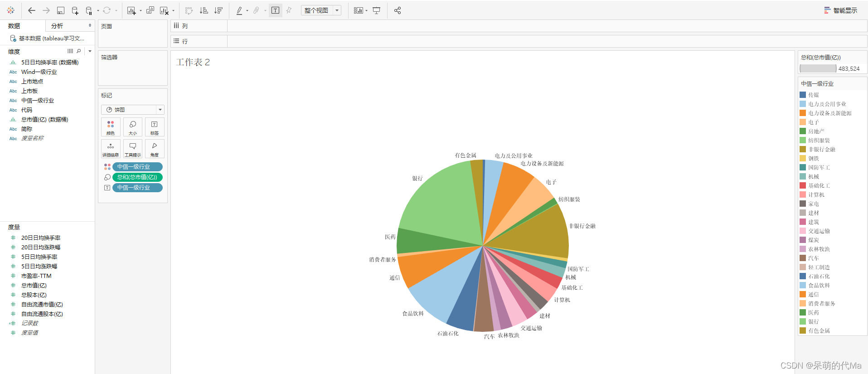Click the new worksheet icon
Viewport: 868px width, 374px height.
pos(131,10)
